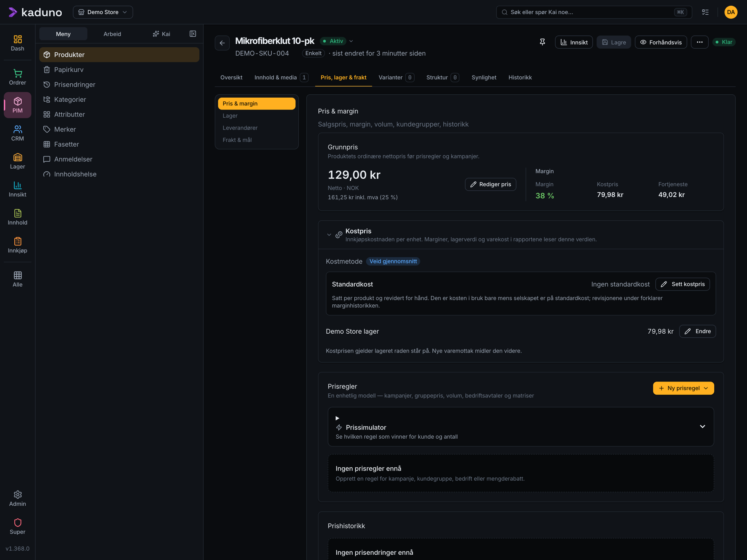
Task: Click the Innsikt button in header
Action: 574,42
